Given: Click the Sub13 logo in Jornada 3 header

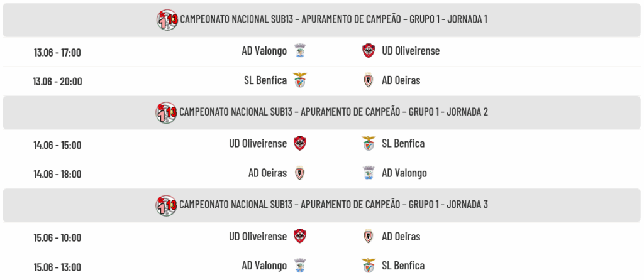Looking at the screenshot, I should (x=166, y=205).
